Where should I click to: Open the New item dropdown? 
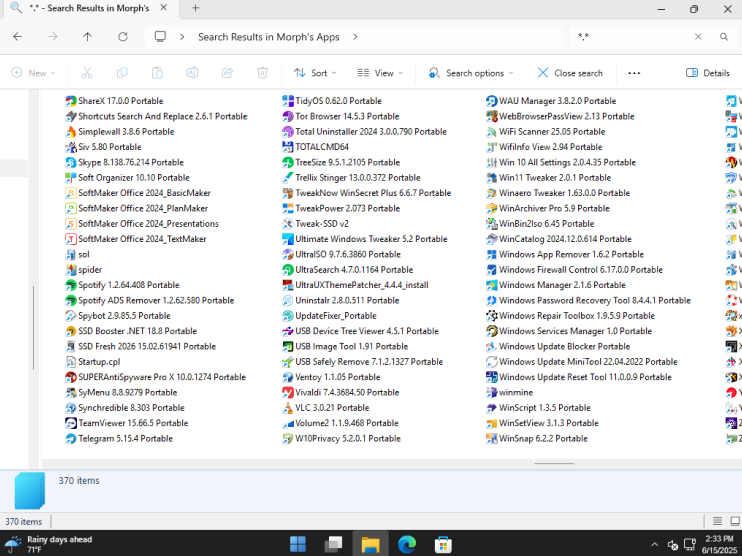click(x=33, y=73)
